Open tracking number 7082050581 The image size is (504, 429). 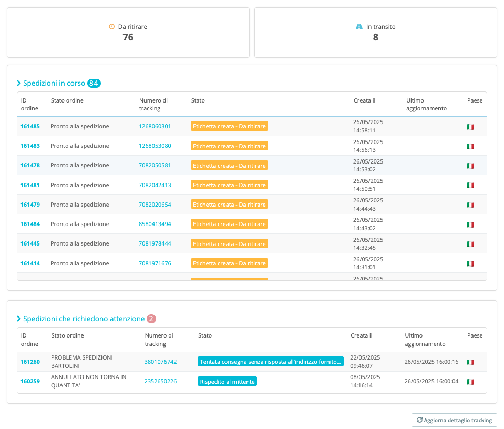coord(155,165)
